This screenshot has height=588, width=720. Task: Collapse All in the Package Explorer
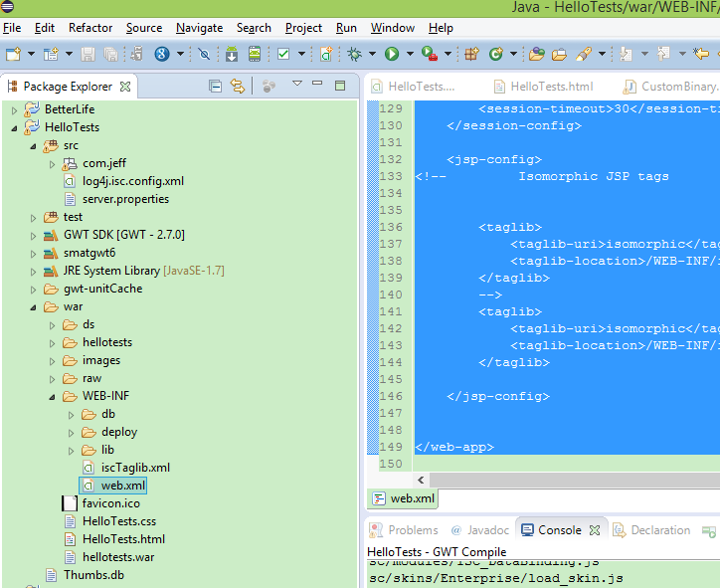click(x=215, y=87)
